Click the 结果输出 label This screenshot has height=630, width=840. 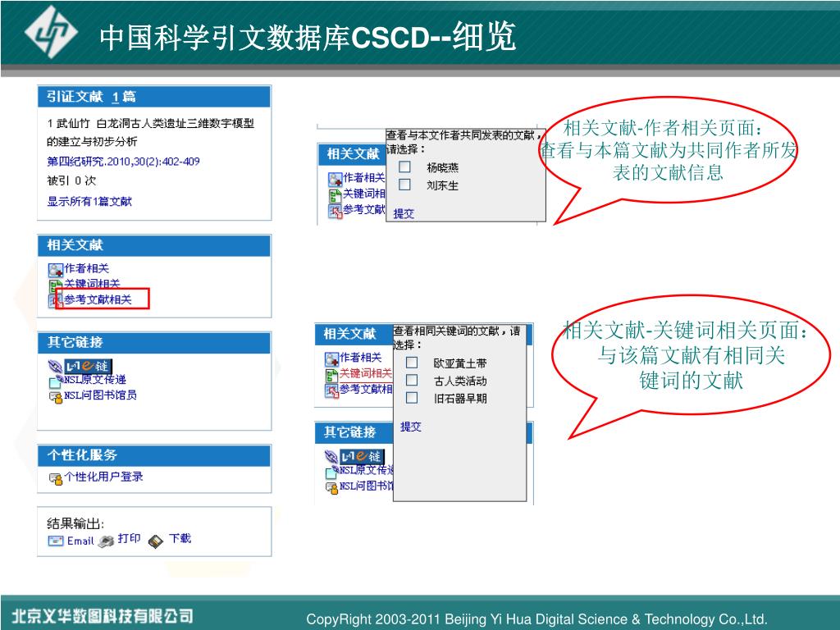(75, 523)
